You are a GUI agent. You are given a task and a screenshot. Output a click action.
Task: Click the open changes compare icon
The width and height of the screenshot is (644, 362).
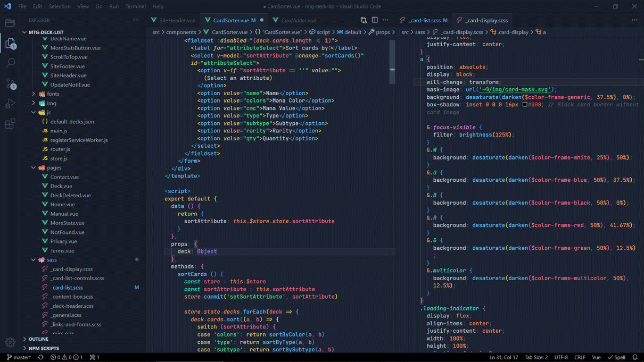[364, 20]
